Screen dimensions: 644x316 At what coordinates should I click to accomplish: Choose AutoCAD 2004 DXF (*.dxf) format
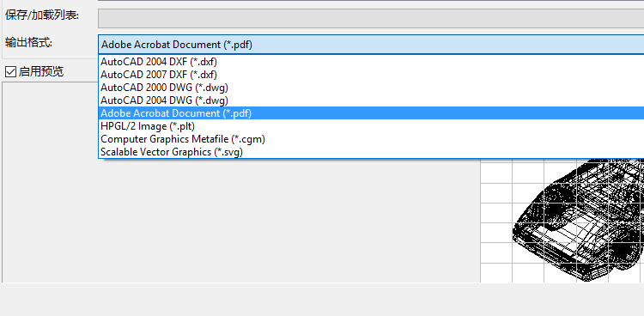(x=371, y=62)
